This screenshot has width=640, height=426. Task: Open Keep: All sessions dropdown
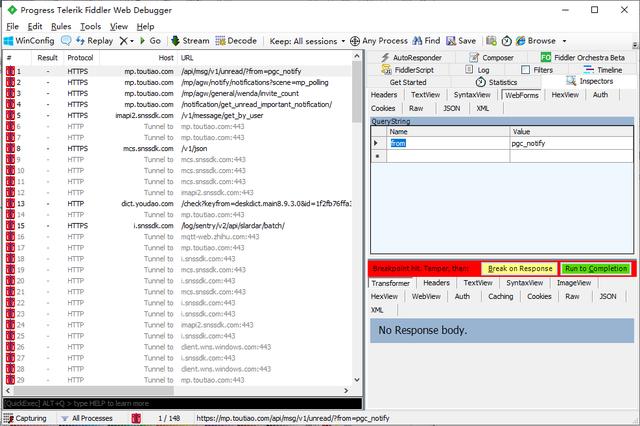(x=307, y=41)
